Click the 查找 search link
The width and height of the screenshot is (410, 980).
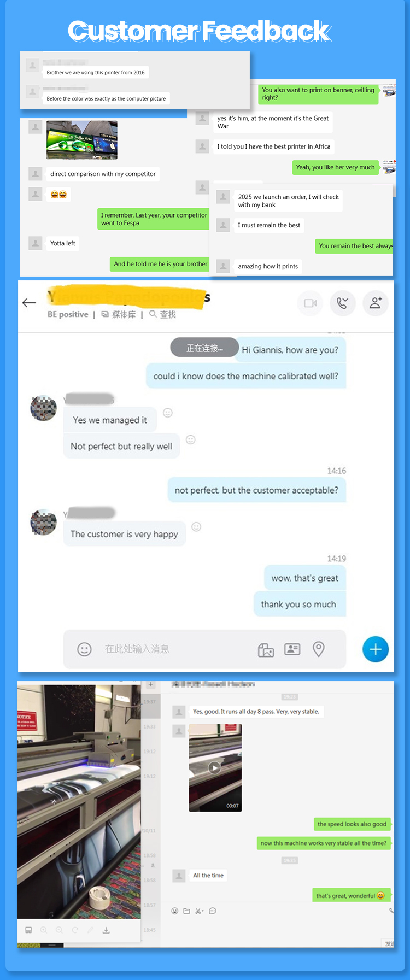tap(163, 314)
